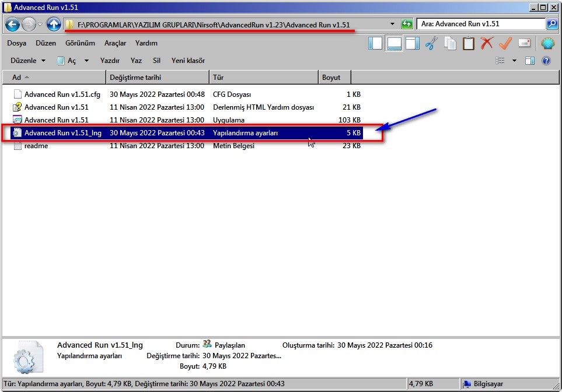Select the compiled HTML help file icon
This screenshot has width=562, height=392.
tap(17, 107)
